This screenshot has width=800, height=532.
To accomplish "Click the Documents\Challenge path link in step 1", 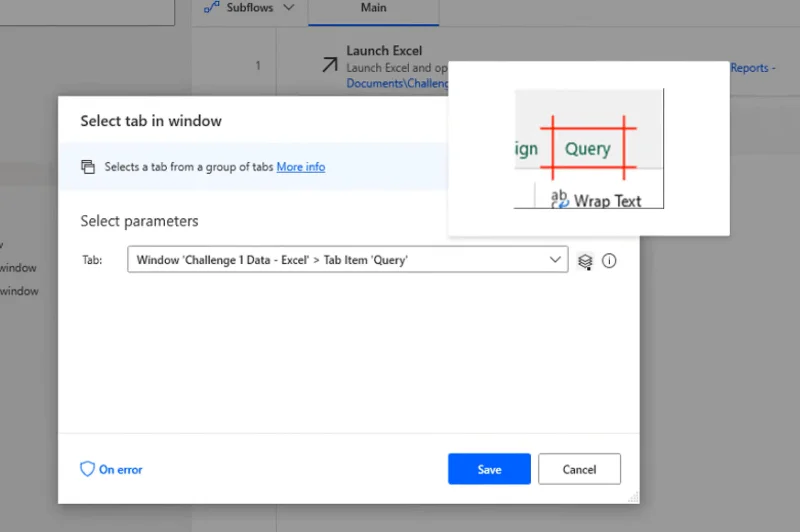I will click(397, 83).
